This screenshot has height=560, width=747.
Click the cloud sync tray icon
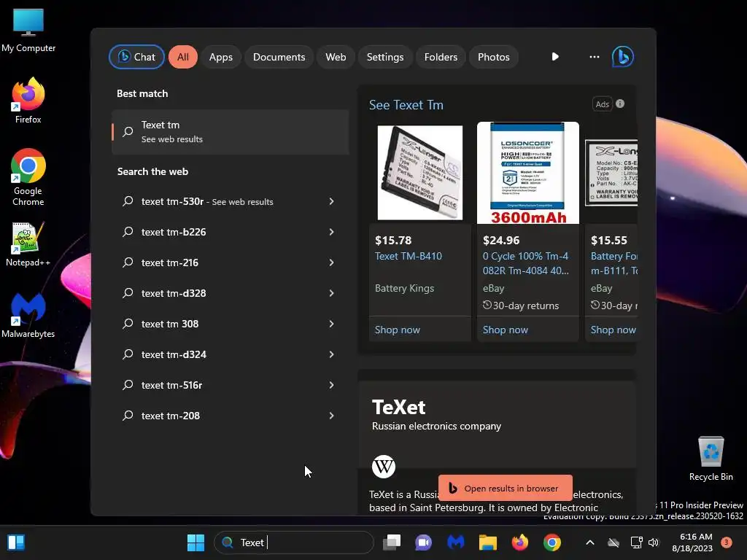click(614, 542)
